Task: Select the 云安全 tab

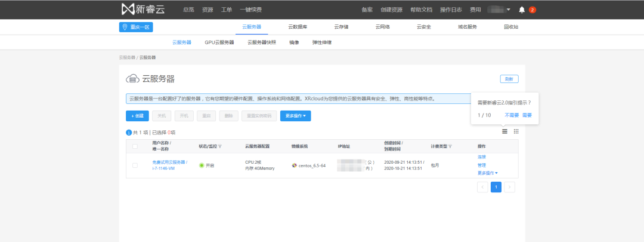Action: coord(423,27)
